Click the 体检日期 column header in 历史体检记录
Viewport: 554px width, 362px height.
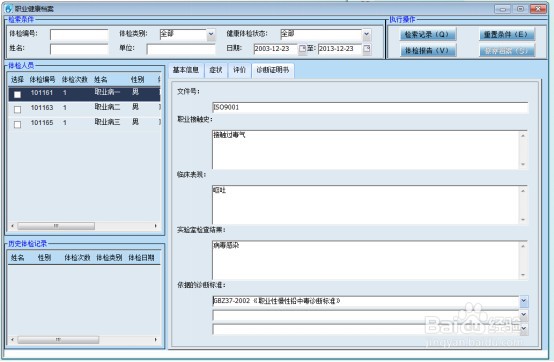[x=141, y=258]
